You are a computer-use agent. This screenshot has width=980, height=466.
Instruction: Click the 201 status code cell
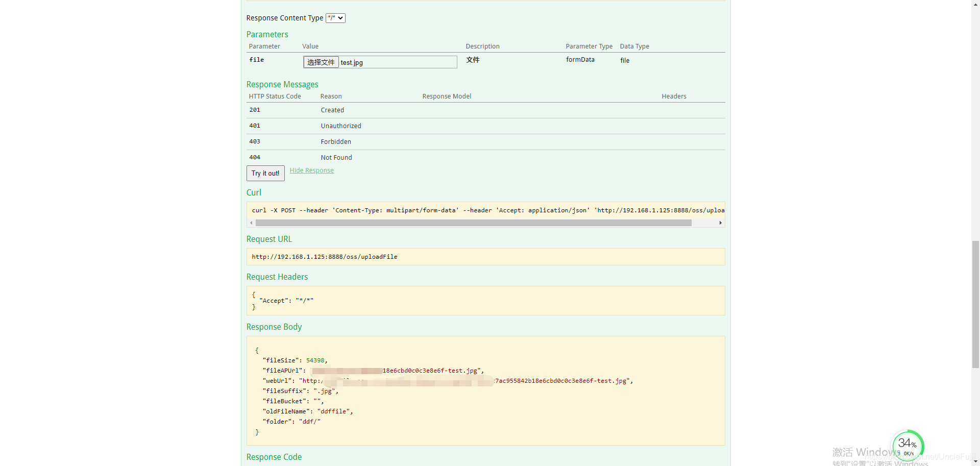pyautogui.click(x=255, y=110)
